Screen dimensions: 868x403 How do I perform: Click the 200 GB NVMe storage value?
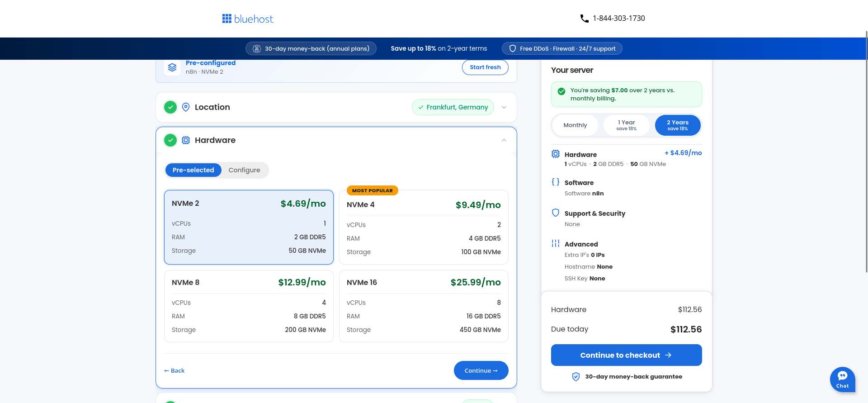tap(306, 330)
